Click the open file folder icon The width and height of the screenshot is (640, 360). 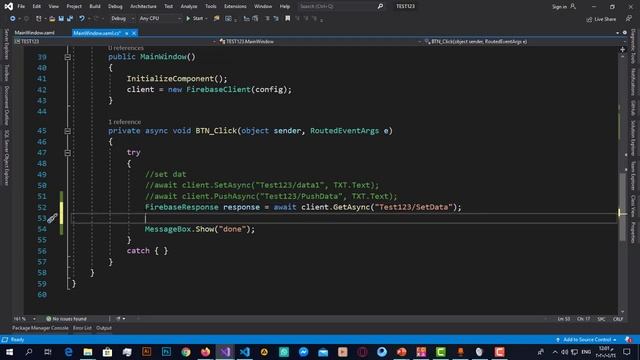[x=52, y=18]
